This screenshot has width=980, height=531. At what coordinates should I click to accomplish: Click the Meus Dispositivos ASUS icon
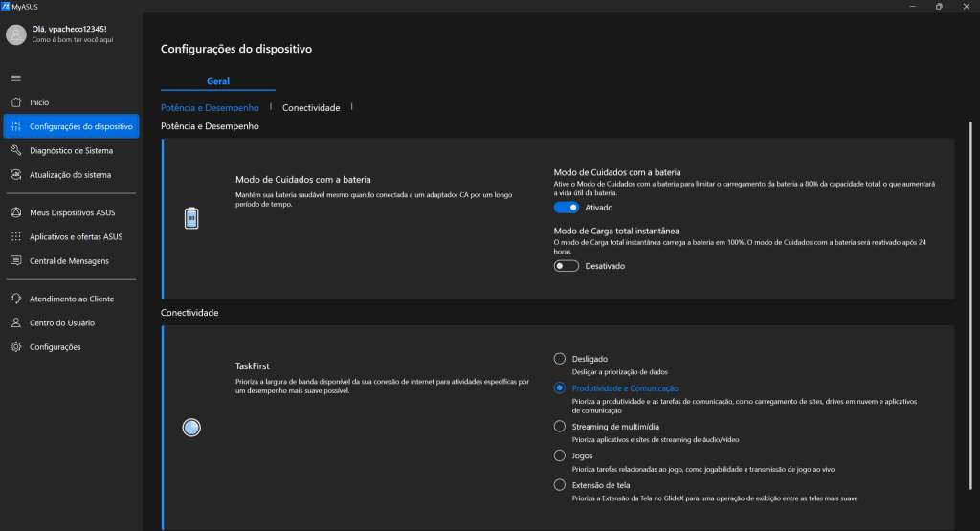tap(16, 212)
